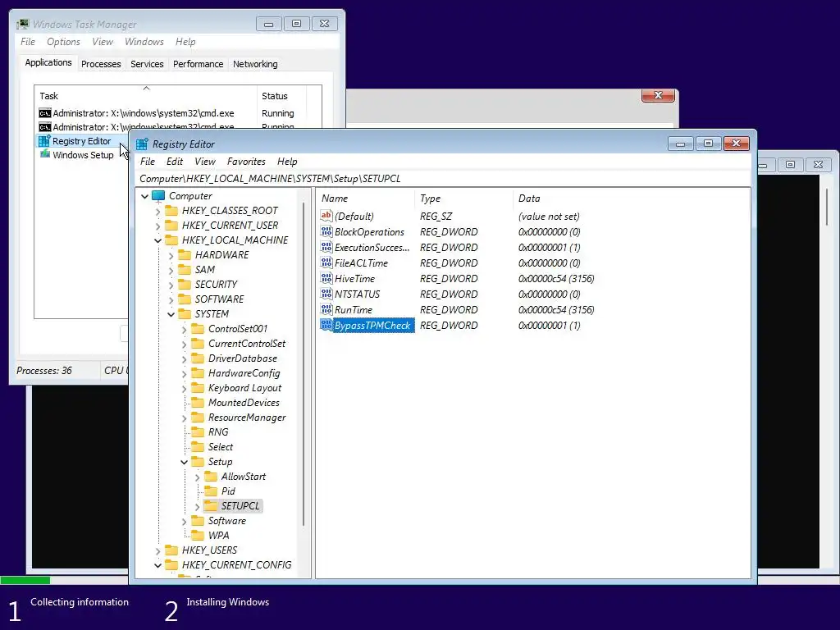Switch to Task Manager Processes tab

point(101,64)
